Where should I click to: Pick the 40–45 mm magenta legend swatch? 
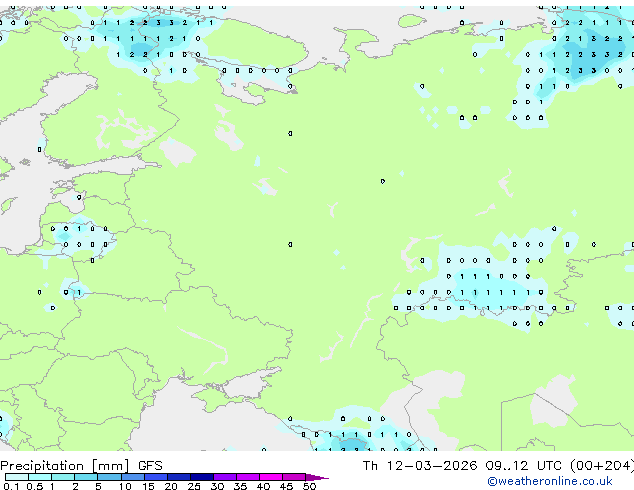[271, 477]
